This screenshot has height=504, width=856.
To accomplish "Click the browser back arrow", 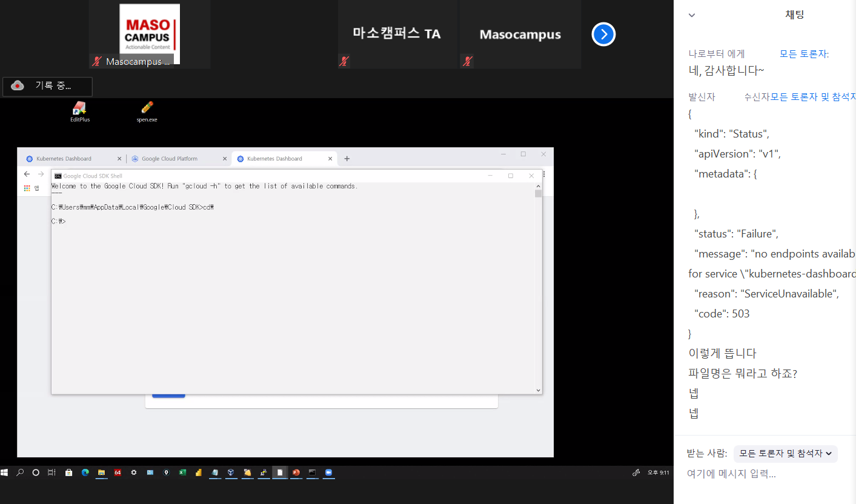I will (27, 174).
